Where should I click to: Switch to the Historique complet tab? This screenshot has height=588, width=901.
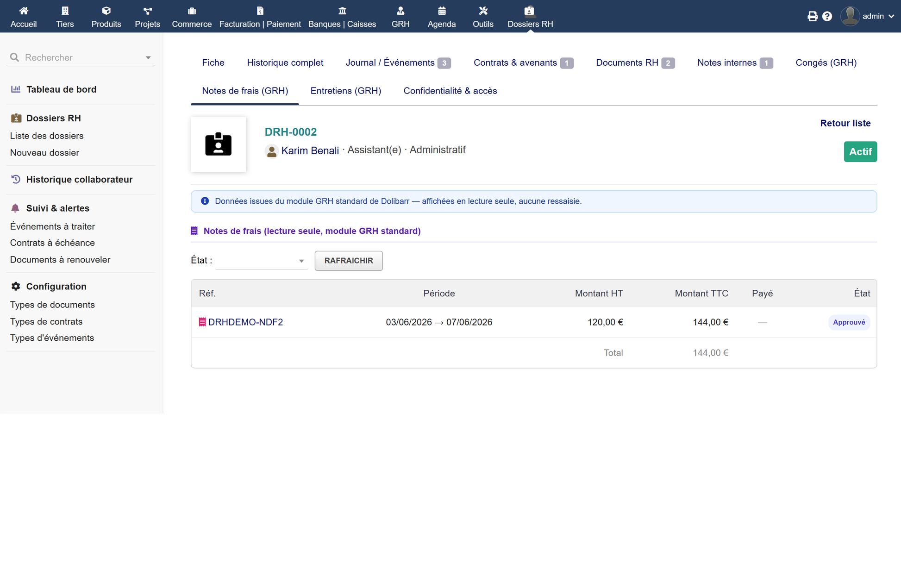(285, 63)
